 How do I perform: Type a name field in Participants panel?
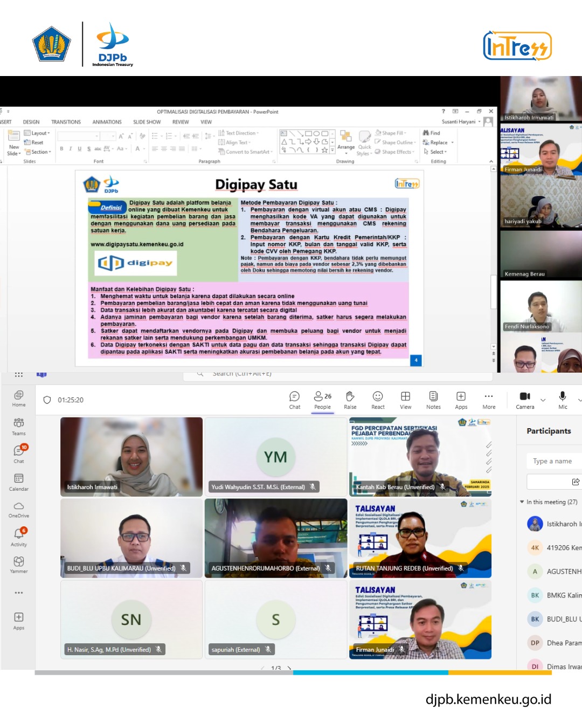(x=554, y=461)
